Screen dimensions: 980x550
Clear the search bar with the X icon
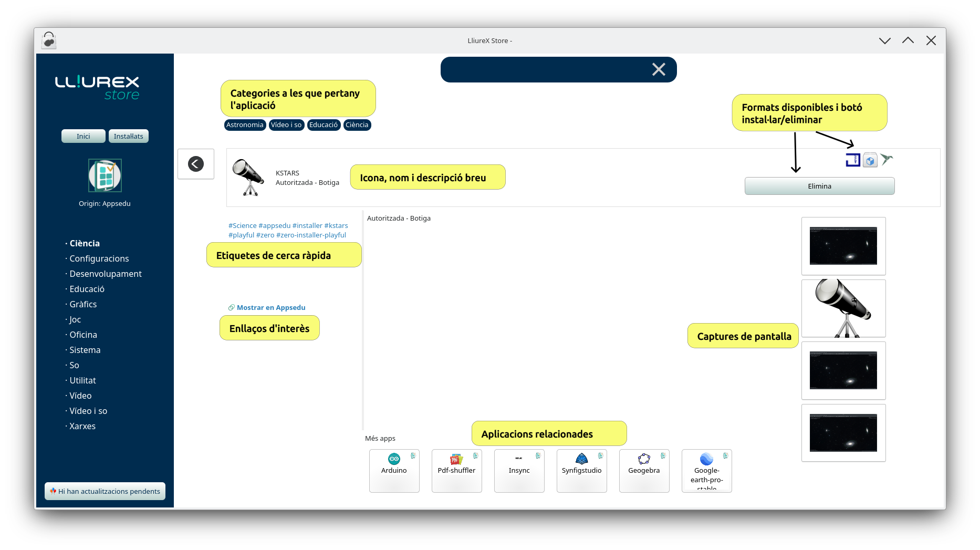[658, 69]
